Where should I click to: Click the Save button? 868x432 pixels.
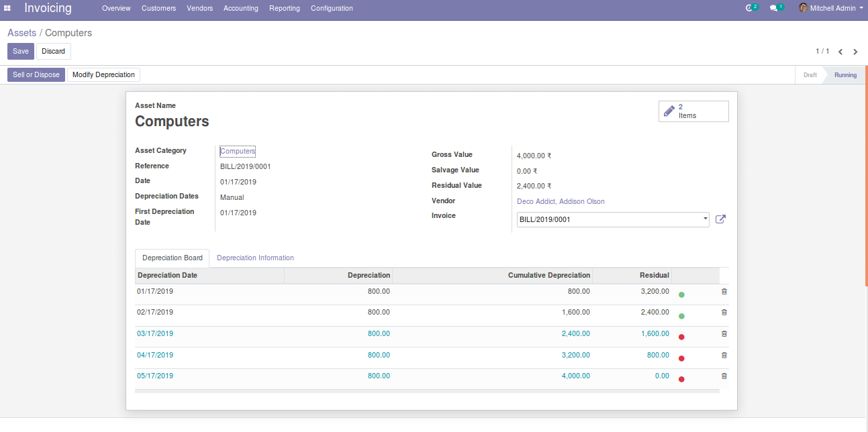(21, 52)
